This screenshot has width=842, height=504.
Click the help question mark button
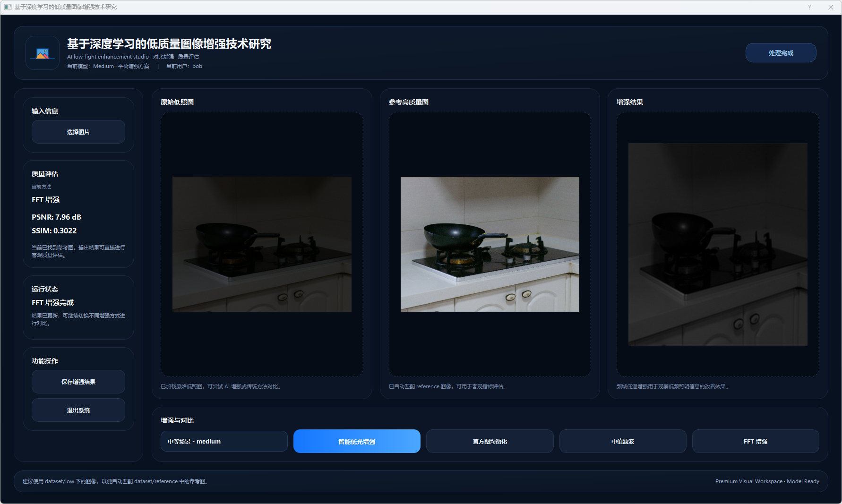[809, 7]
